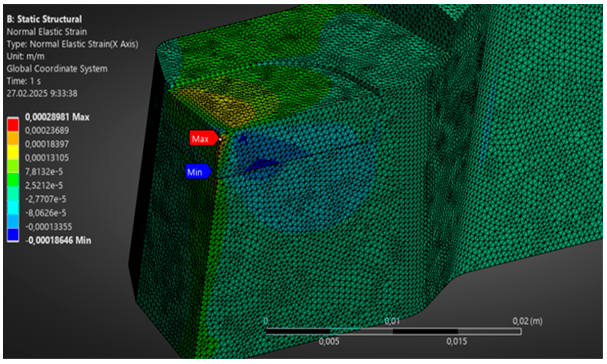Select the red legend color band
Image resolution: width=607 pixels, height=364 pixels.
pyautogui.click(x=13, y=125)
